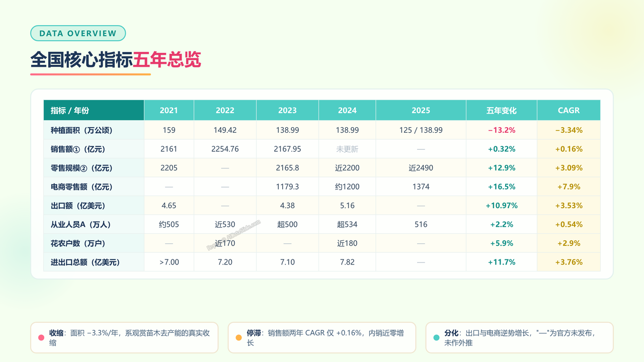
Task: Click the +0.32% five-year change cell
Action: [502, 149]
